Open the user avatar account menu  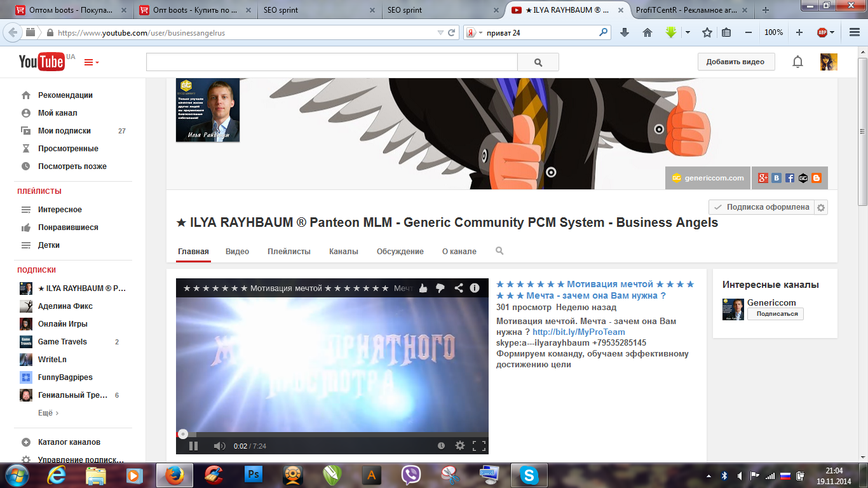(x=829, y=62)
